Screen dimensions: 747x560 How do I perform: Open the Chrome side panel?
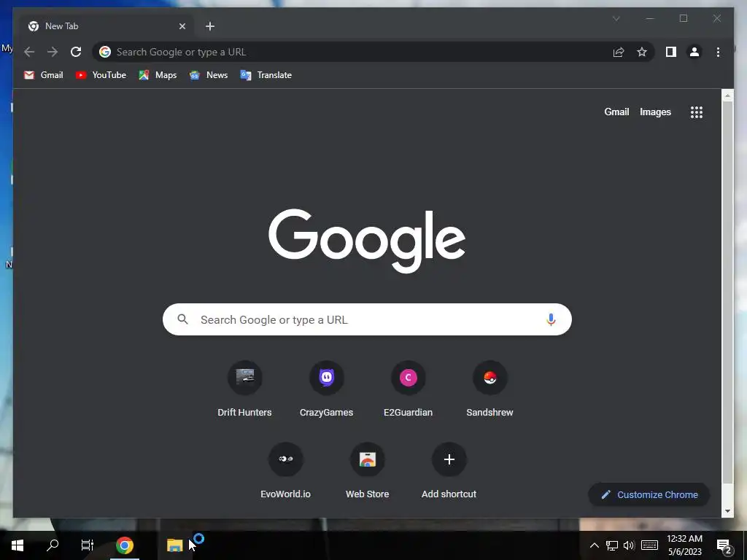pos(671,52)
